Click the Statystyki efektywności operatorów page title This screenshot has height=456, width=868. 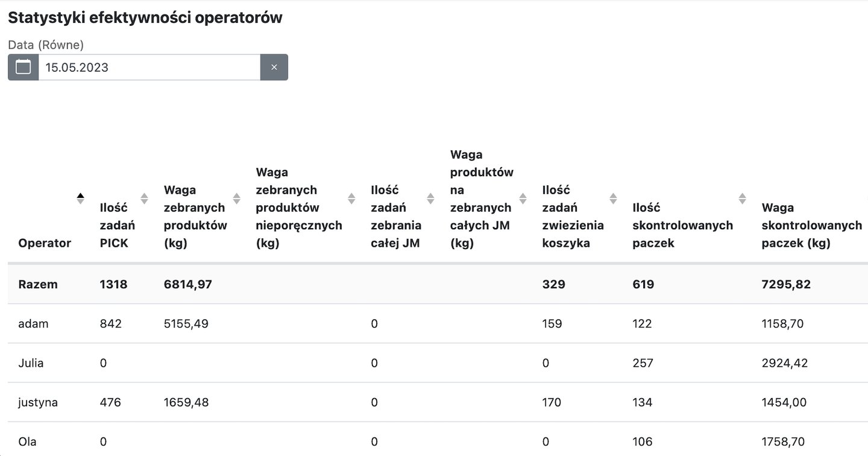pyautogui.click(x=145, y=17)
